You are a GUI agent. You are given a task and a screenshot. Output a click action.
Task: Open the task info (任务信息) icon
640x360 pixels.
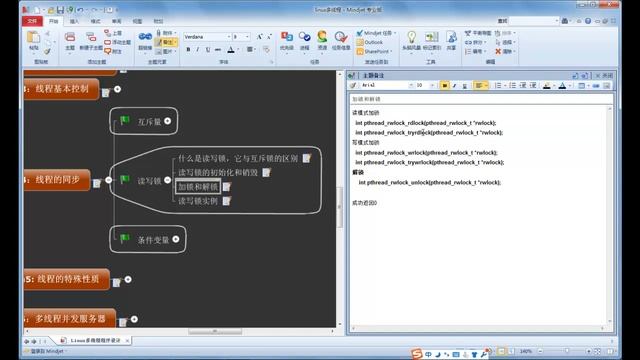[x=341, y=37]
